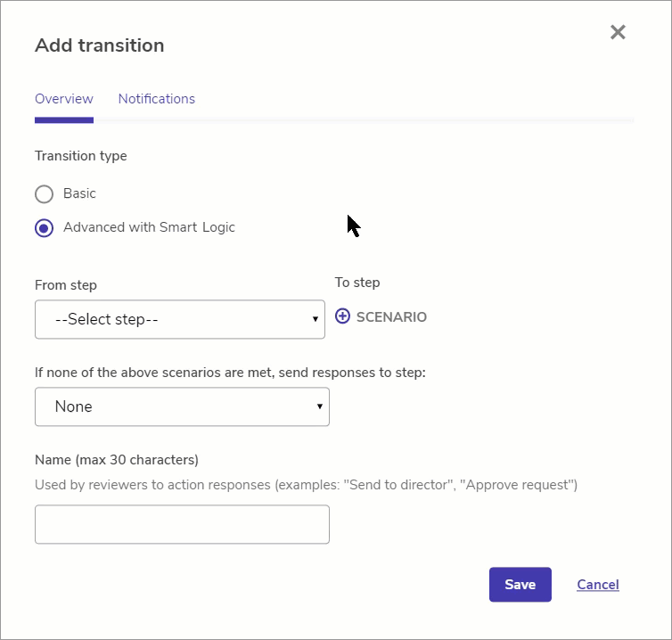Image resolution: width=672 pixels, height=640 pixels.
Task: Cancel adding the transition
Action: tap(598, 585)
